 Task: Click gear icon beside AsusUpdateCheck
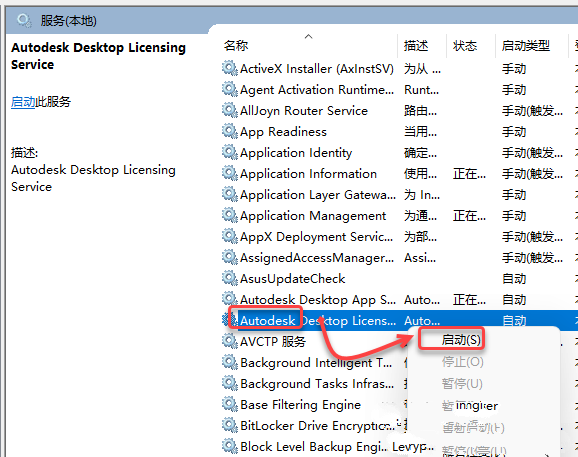(x=229, y=279)
